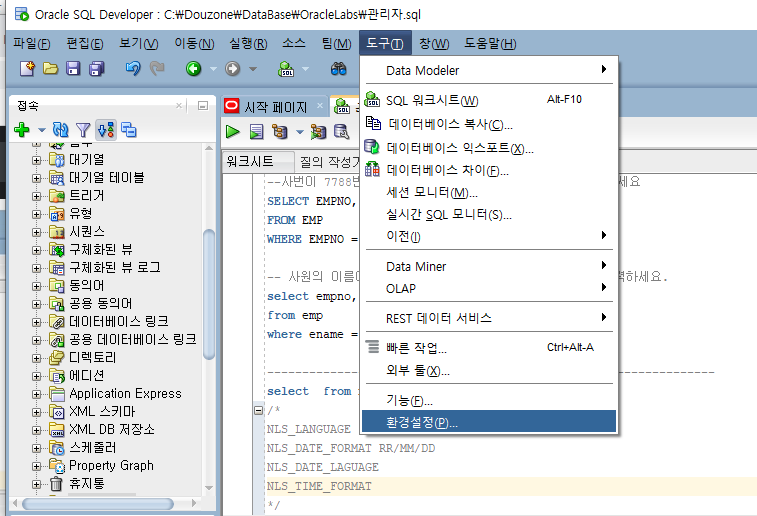Click the New file toolbar icon
Screen dimensions: 757x516
point(27,69)
